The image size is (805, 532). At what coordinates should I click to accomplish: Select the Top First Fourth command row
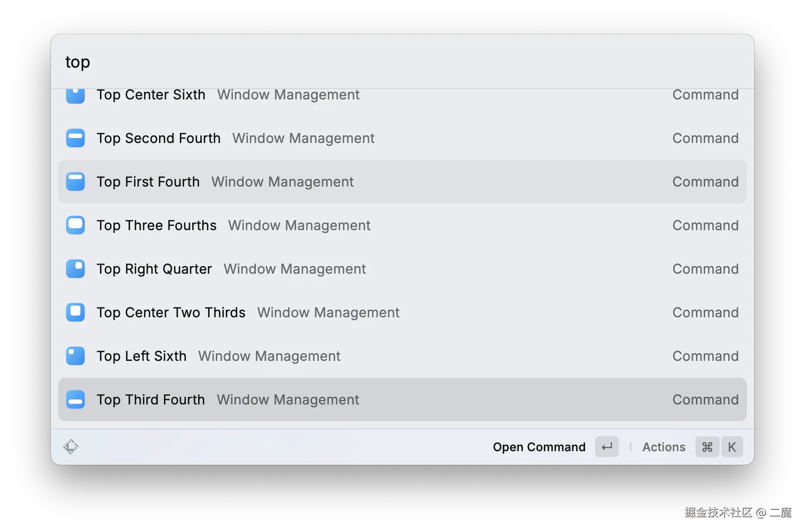point(318,182)
